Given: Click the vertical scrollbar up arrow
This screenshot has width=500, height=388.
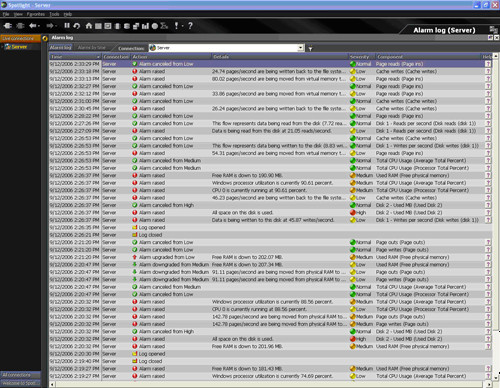Looking at the screenshot, I should coord(496,56).
